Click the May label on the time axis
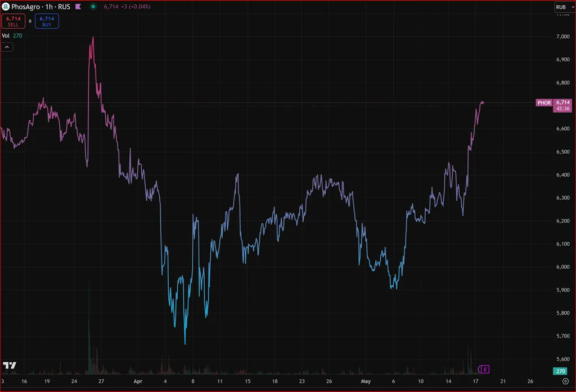The height and width of the screenshot is (392, 576). pos(366,381)
